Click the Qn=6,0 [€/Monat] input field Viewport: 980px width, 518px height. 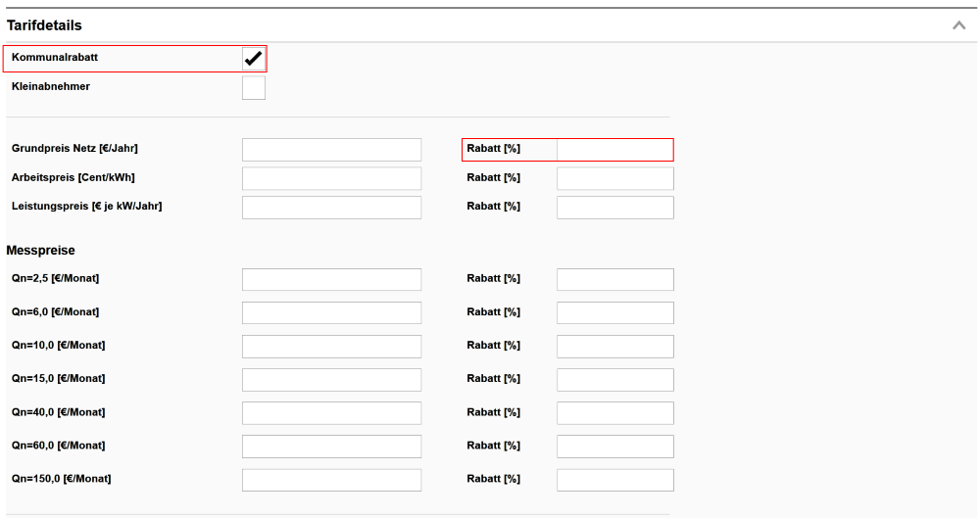coord(331,312)
